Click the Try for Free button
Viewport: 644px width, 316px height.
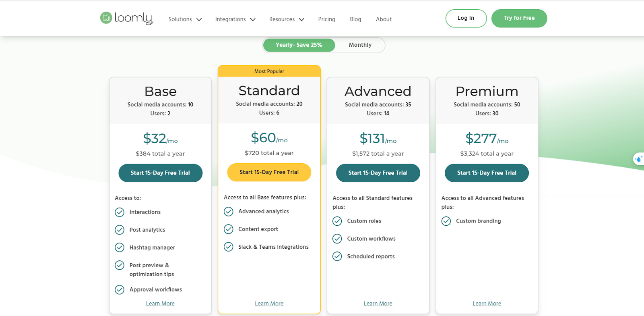tap(519, 18)
